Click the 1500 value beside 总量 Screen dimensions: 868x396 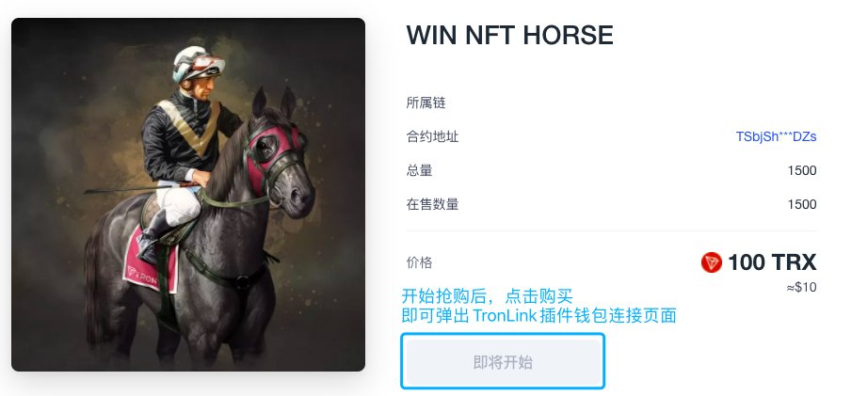(x=801, y=170)
